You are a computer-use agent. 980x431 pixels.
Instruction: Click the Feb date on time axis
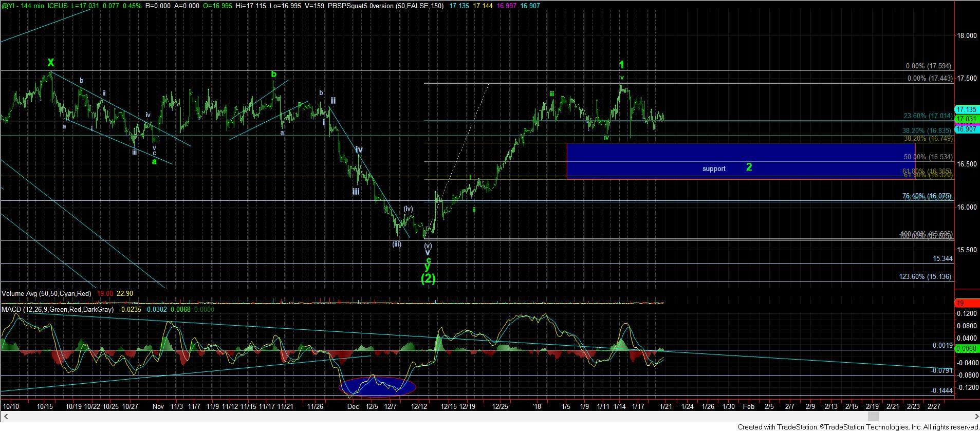(x=748, y=406)
